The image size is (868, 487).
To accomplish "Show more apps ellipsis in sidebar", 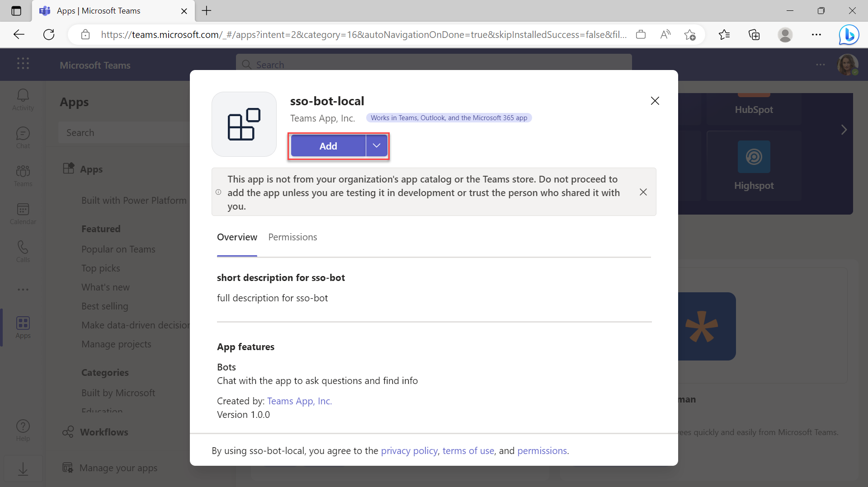I will [x=23, y=290].
